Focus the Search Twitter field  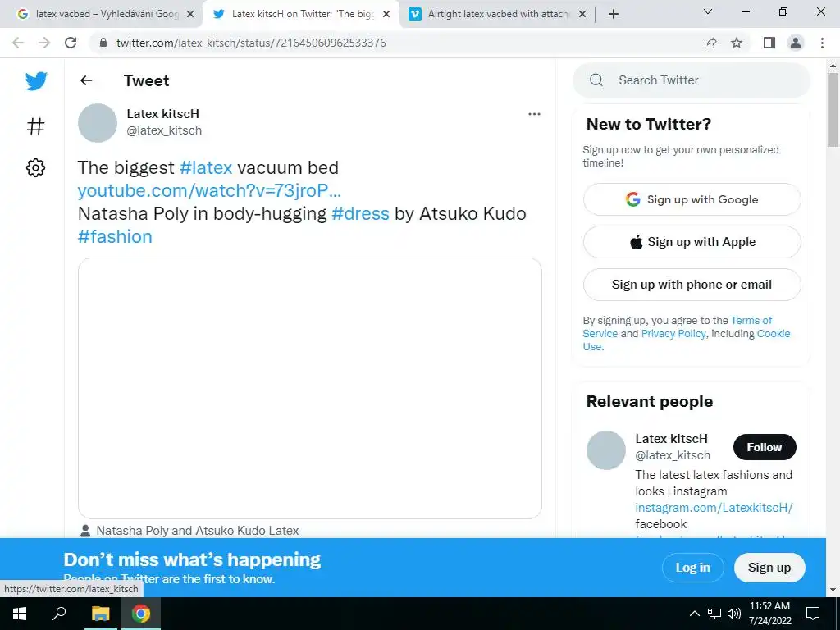(692, 80)
